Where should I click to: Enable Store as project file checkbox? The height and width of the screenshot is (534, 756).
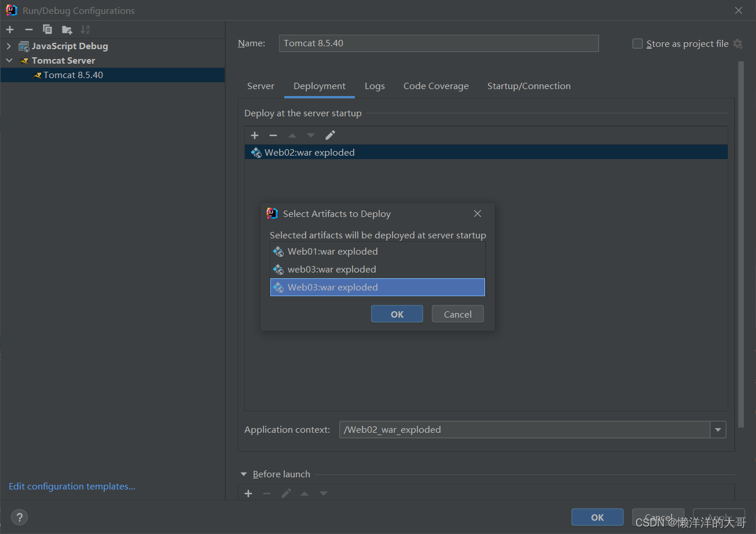click(637, 43)
